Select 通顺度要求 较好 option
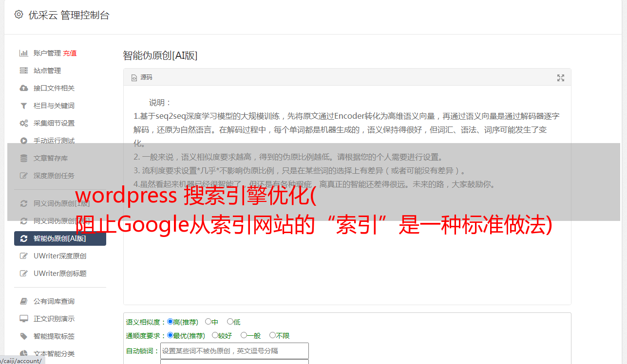This screenshot has height=364, width=627. pos(215,335)
